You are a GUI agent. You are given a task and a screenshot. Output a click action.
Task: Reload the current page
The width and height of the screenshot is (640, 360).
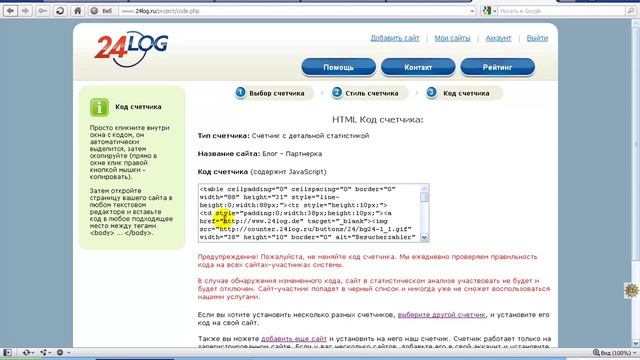pos(60,11)
